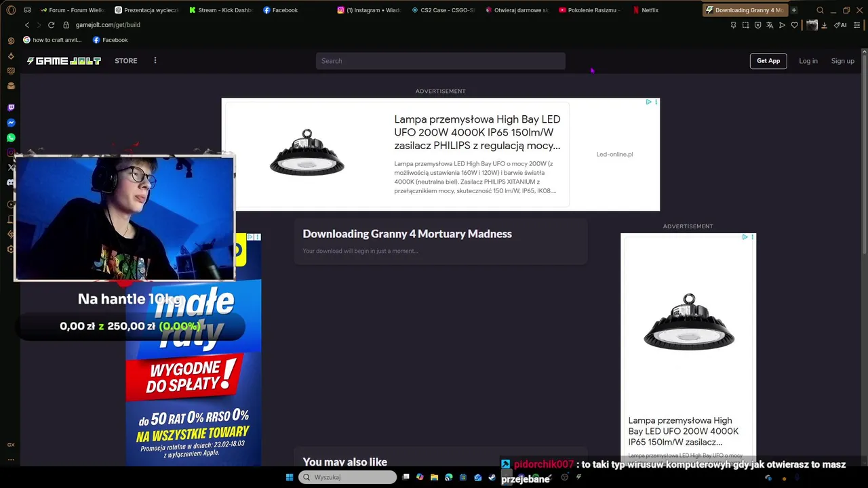Switch to Instagram tab

point(369,10)
